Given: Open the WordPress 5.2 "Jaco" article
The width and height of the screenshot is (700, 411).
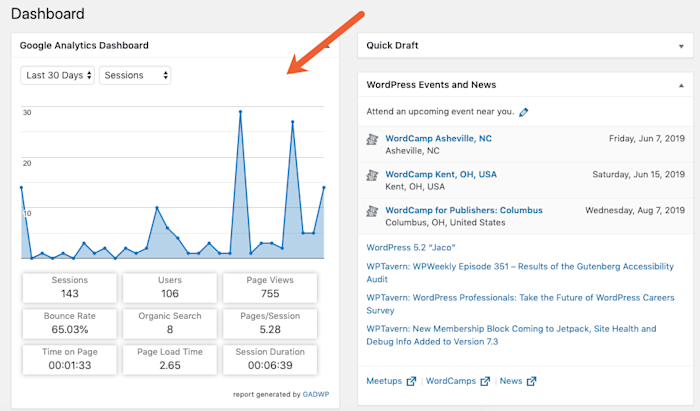Looking at the screenshot, I should coord(411,247).
